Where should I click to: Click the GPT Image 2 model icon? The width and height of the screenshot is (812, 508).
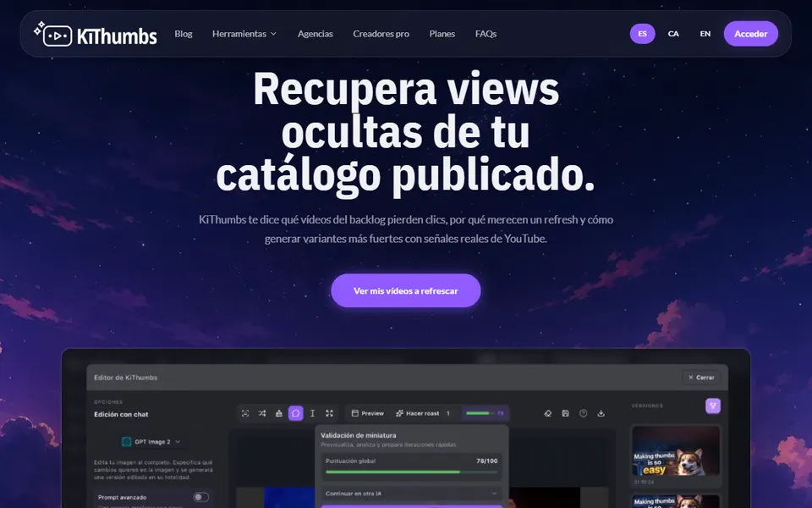126,442
